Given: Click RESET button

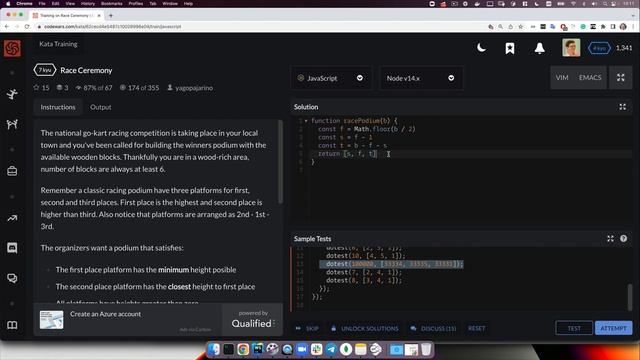Looking at the screenshot, I should click(476, 328).
